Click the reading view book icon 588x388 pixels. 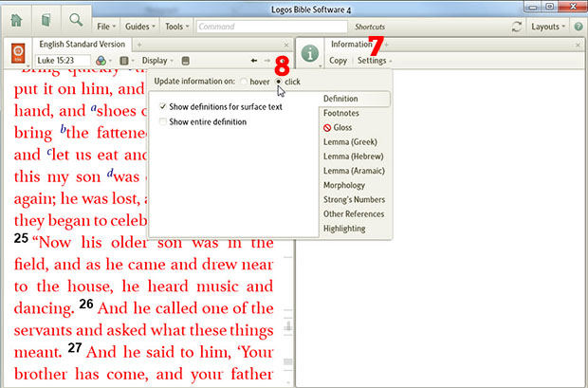(x=185, y=61)
